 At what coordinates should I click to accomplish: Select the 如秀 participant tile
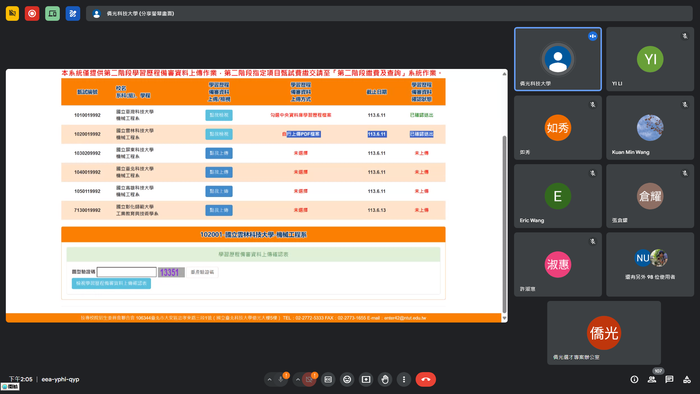[x=558, y=128]
